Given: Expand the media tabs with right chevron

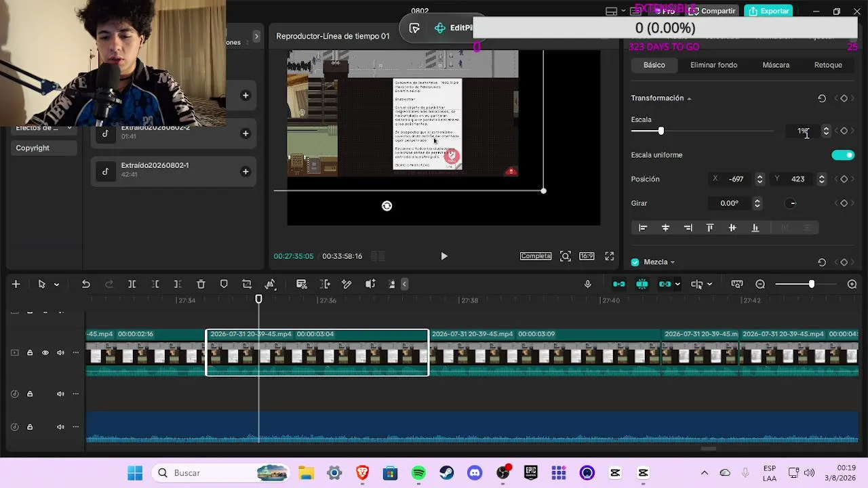Looking at the screenshot, I should (256, 37).
